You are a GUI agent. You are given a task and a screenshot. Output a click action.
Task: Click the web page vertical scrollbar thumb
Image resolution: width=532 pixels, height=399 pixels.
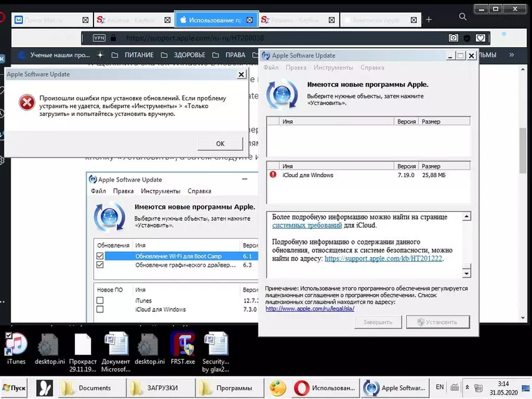point(523,151)
